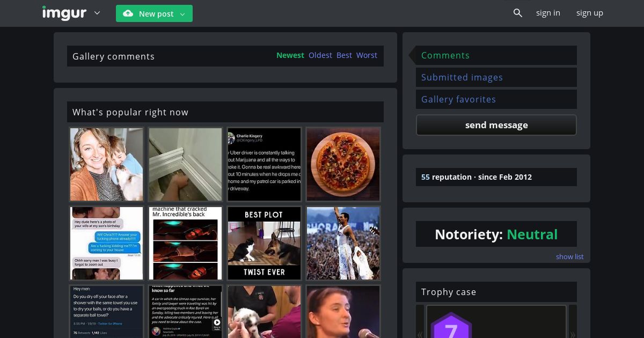Click the trophy case left arrow
The width and height of the screenshot is (644, 338).
[420, 322]
